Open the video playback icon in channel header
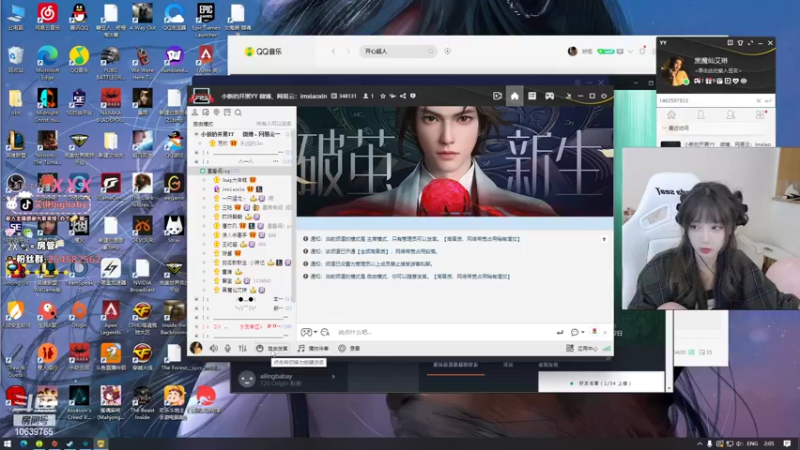The width and height of the screenshot is (800, 450). tap(497, 96)
